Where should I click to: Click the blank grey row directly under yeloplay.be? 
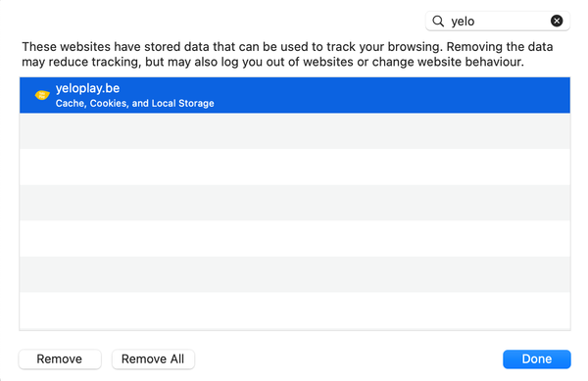coord(295,131)
